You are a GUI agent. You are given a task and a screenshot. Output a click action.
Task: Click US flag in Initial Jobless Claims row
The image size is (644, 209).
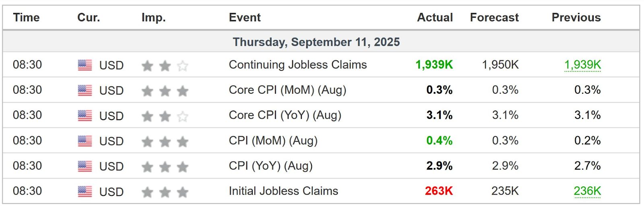[85, 192]
